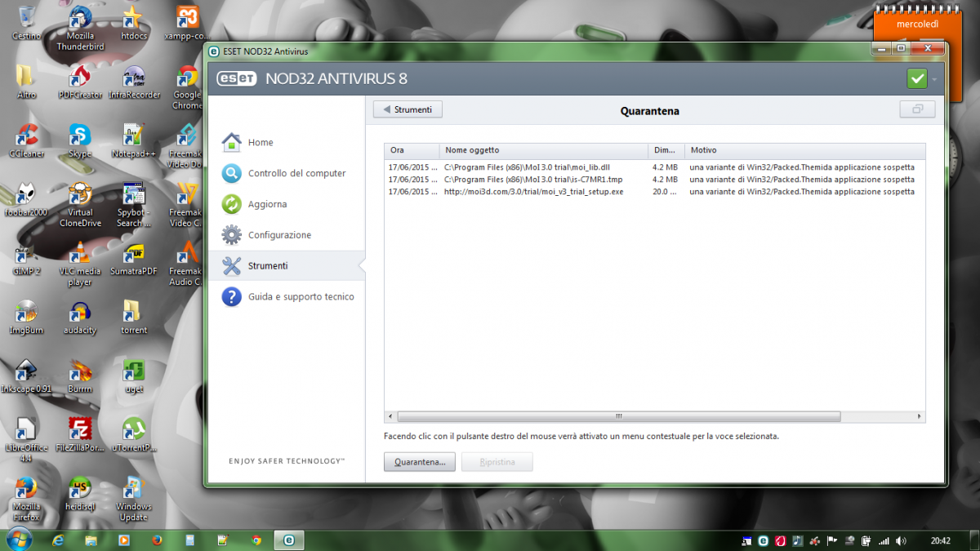Select the moi_v3_trial_setup.exe quarantine row
The width and height of the screenshot is (980, 551).
[535, 192]
